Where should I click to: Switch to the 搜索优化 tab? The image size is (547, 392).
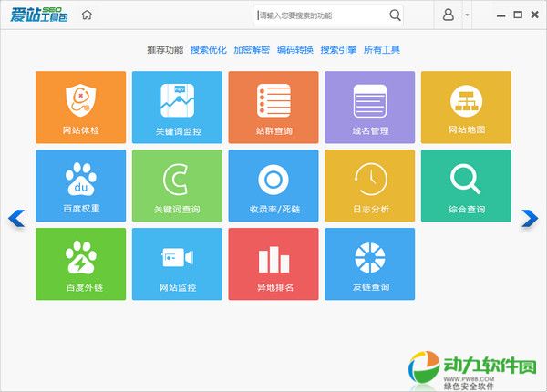coord(208,50)
